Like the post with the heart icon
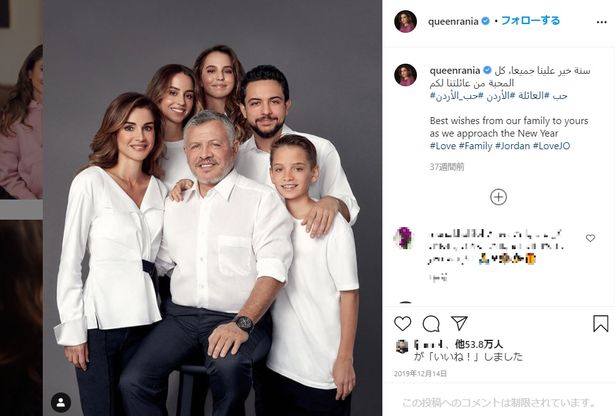615x416 pixels. 402,323
